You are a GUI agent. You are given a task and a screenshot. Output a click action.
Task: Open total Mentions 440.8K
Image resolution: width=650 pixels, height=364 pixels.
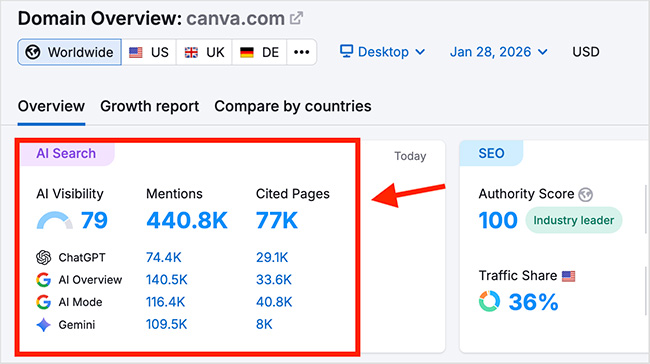187,220
